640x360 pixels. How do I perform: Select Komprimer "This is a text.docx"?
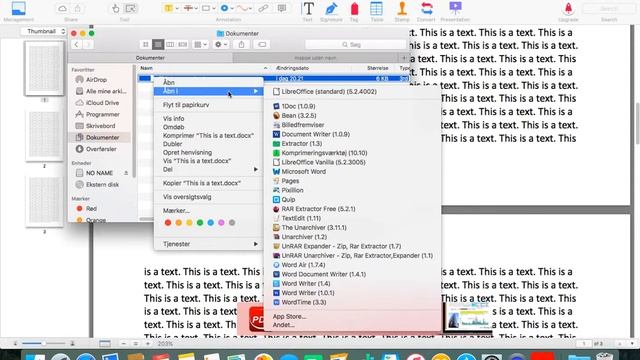(x=208, y=136)
